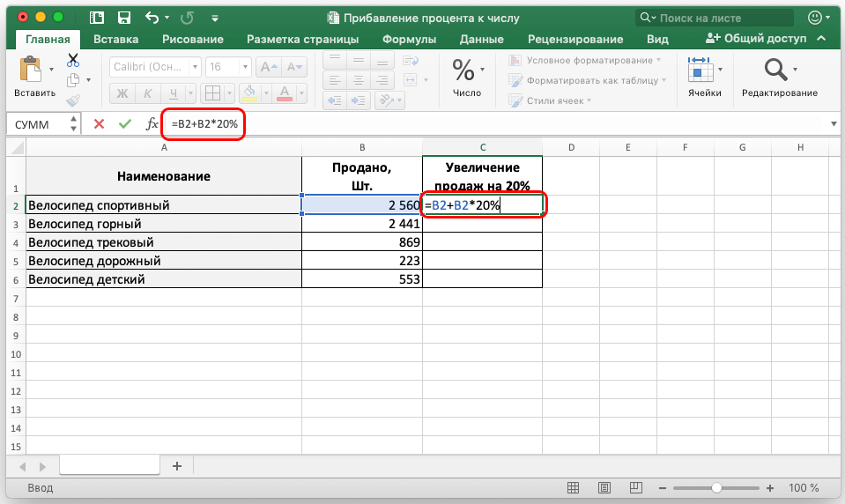
Task: Cancel formula entry with red X
Action: pos(99,124)
